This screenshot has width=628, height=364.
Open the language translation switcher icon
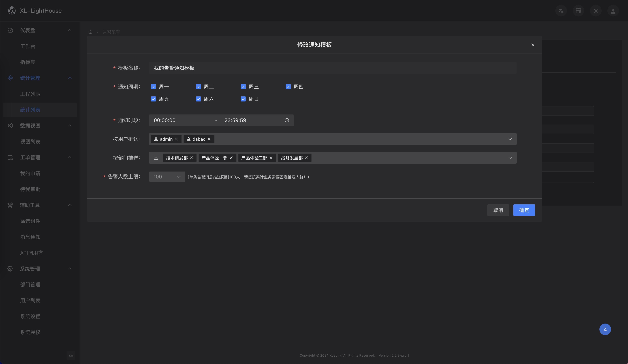pos(561,11)
